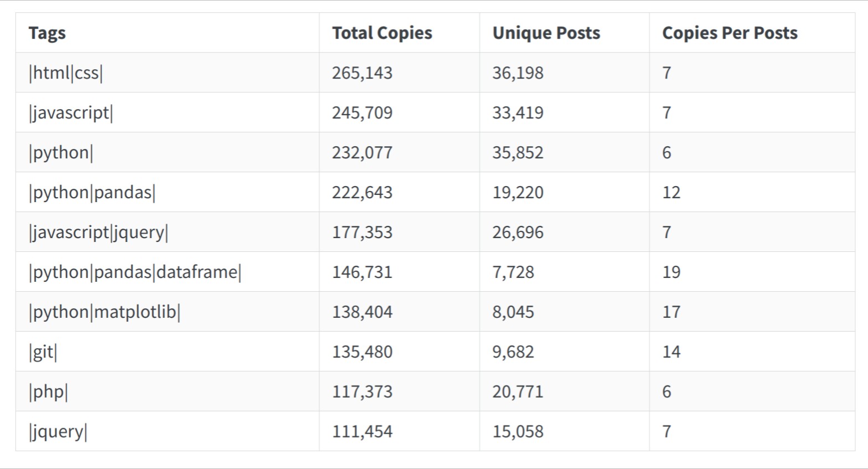The image size is (868, 469).
Task: Click the 20,771 unique posts value
Action: tap(518, 392)
